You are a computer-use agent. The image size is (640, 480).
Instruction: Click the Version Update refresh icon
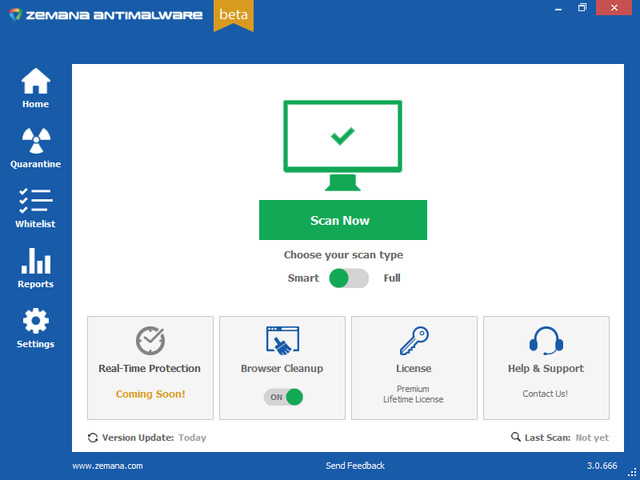(x=93, y=438)
